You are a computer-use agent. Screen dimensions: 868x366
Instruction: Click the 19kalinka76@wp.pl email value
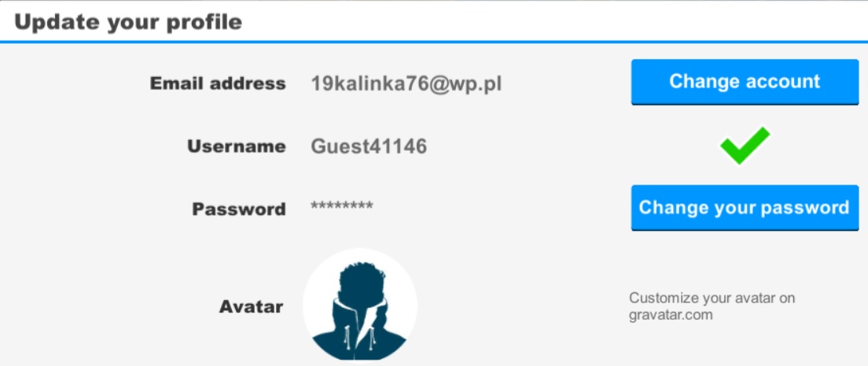(406, 83)
